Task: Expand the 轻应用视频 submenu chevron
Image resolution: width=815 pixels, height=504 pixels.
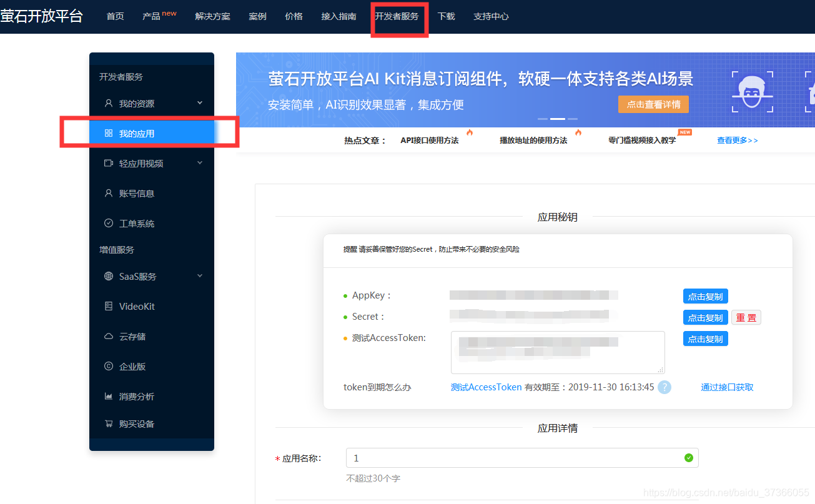Action: click(200, 162)
